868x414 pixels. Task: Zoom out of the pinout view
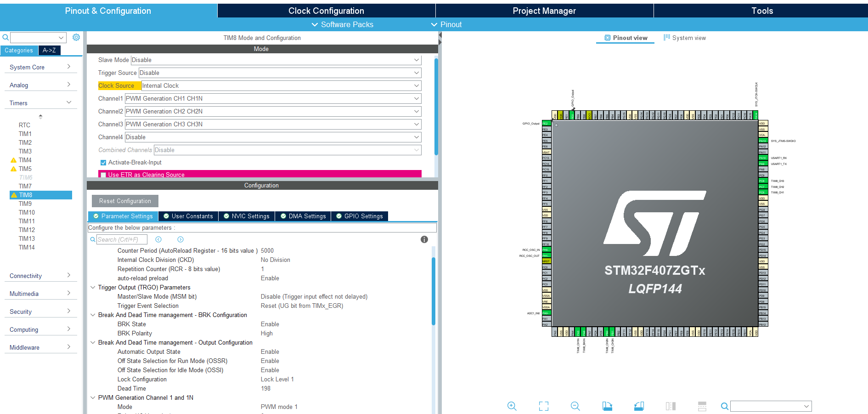(x=575, y=406)
